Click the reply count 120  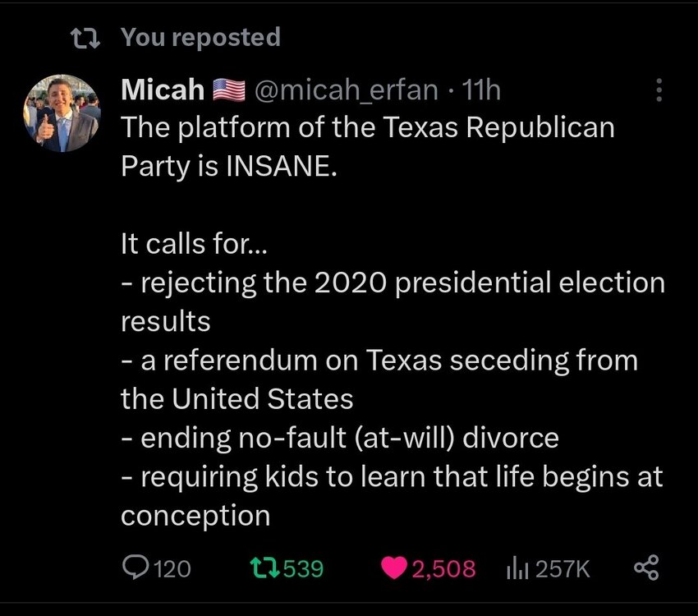[172, 568]
